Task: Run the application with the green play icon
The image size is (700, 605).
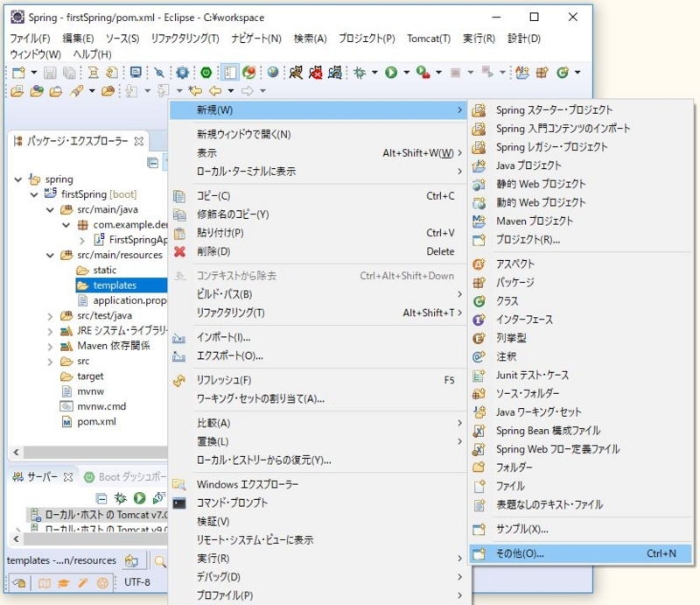Action: coord(392,72)
